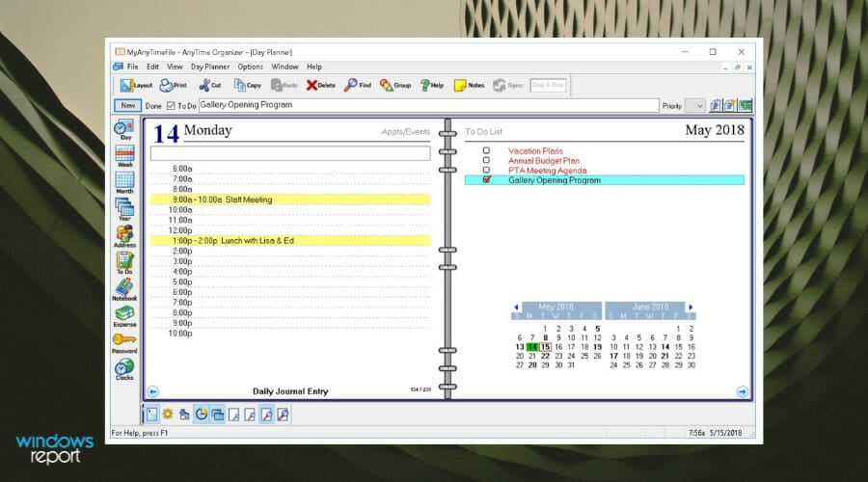This screenshot has width=868, height=482.
Task: Select the 9:00a Staff Meeting appointment
Action: [x=290, y=200]
